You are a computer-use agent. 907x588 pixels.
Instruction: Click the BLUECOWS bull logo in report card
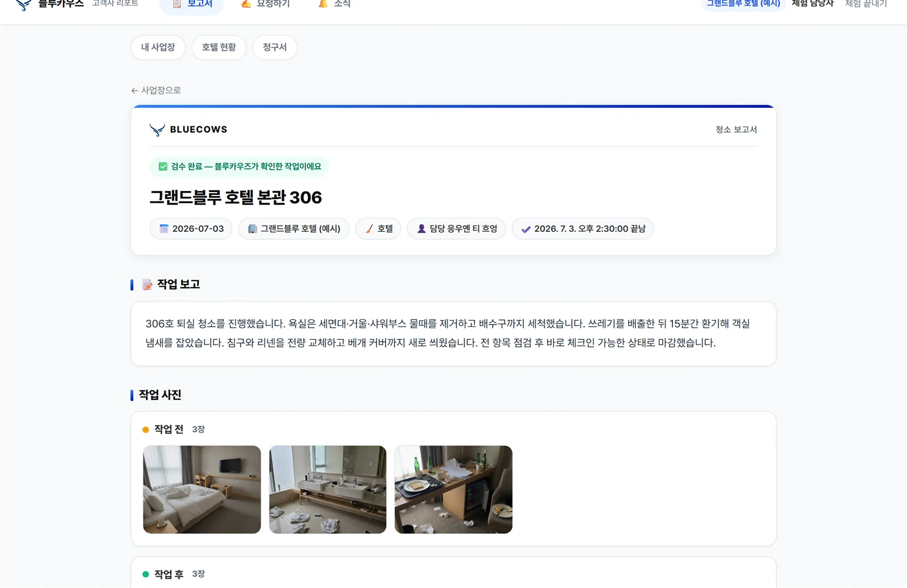coord(157,130)
